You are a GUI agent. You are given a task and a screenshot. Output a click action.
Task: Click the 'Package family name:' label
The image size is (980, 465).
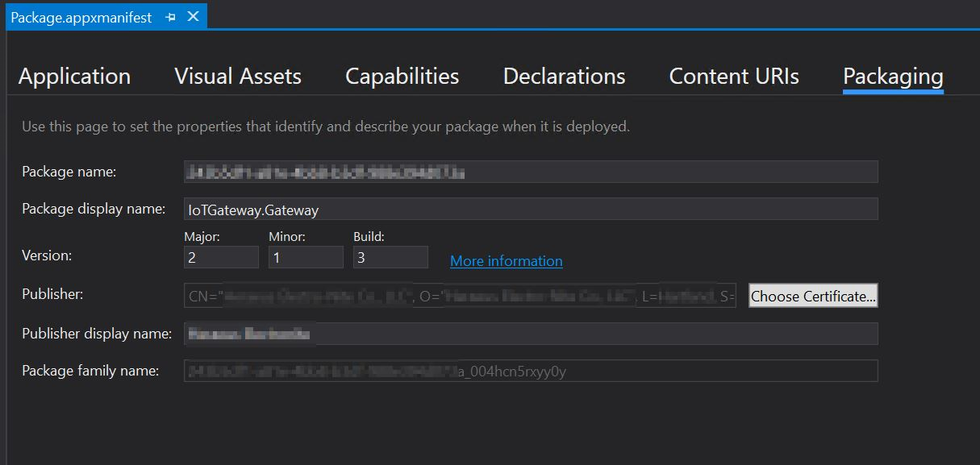click(x=90, y=371)
